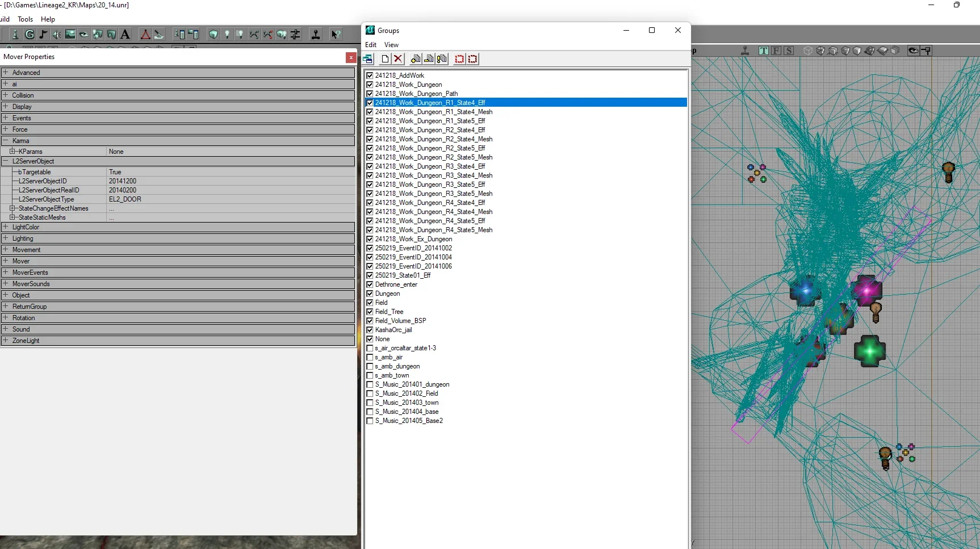Open the Group browser (G icon)

tap(30, 35)
